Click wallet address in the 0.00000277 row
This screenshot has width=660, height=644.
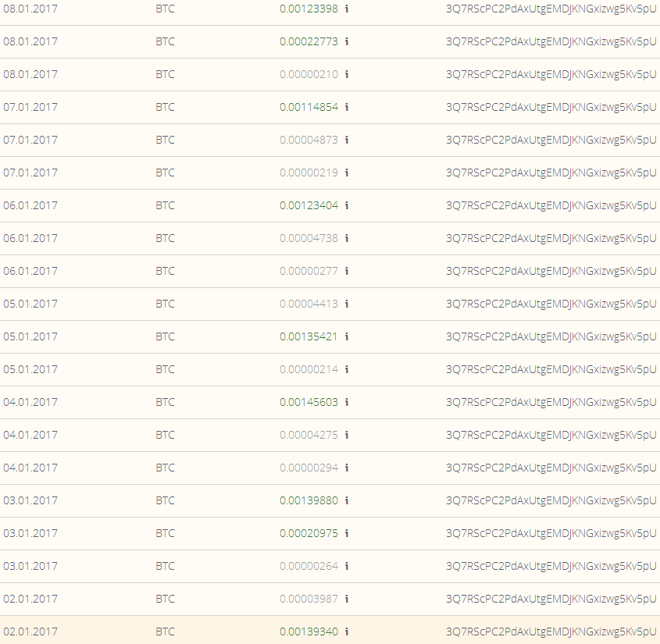tap(551, 272)
